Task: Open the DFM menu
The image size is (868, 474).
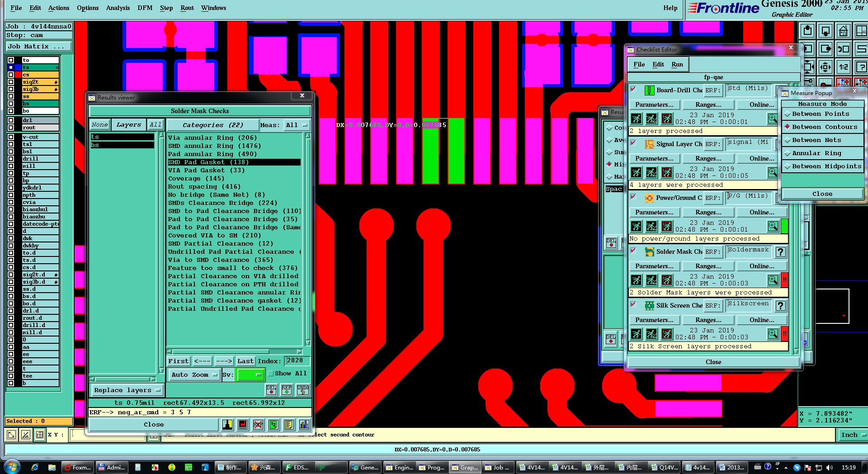Action: pos(145,8)
